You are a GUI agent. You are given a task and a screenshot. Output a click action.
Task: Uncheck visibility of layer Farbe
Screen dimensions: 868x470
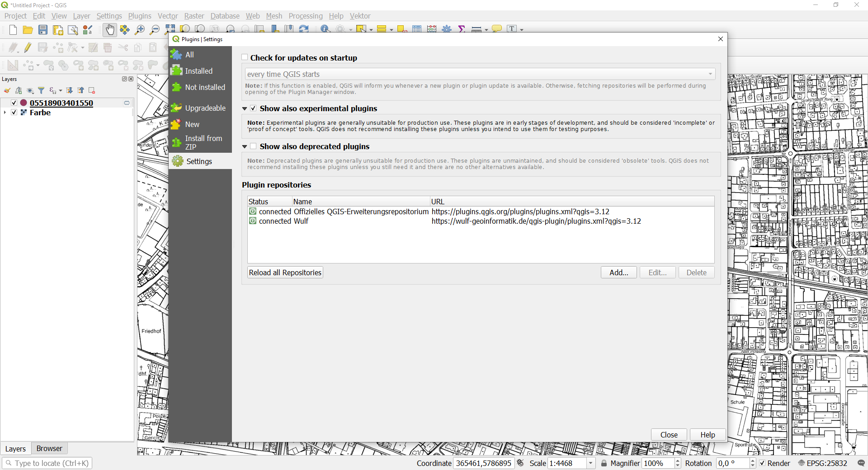[14, 113]
